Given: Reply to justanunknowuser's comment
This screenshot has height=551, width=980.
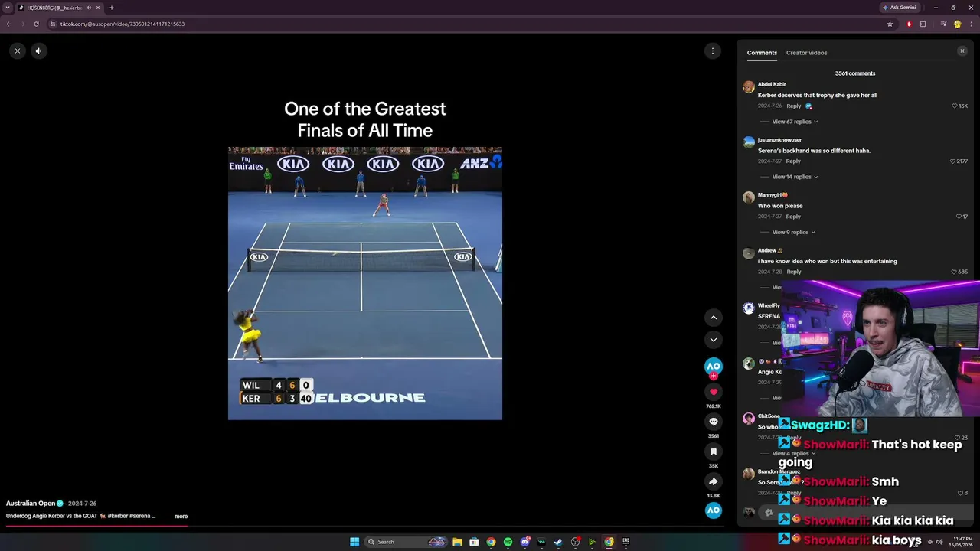Looking at the screenshot, I should (x=793, y=161).
